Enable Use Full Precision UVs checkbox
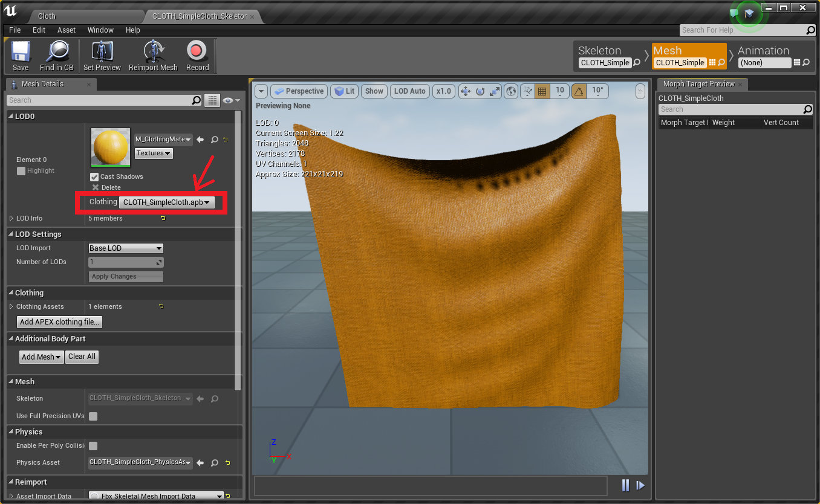This screenshot has width=820, height=504. tap(93, 416)
